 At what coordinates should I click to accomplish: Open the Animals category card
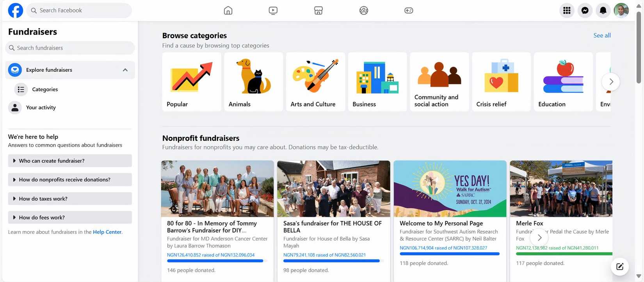pos(254,82)
